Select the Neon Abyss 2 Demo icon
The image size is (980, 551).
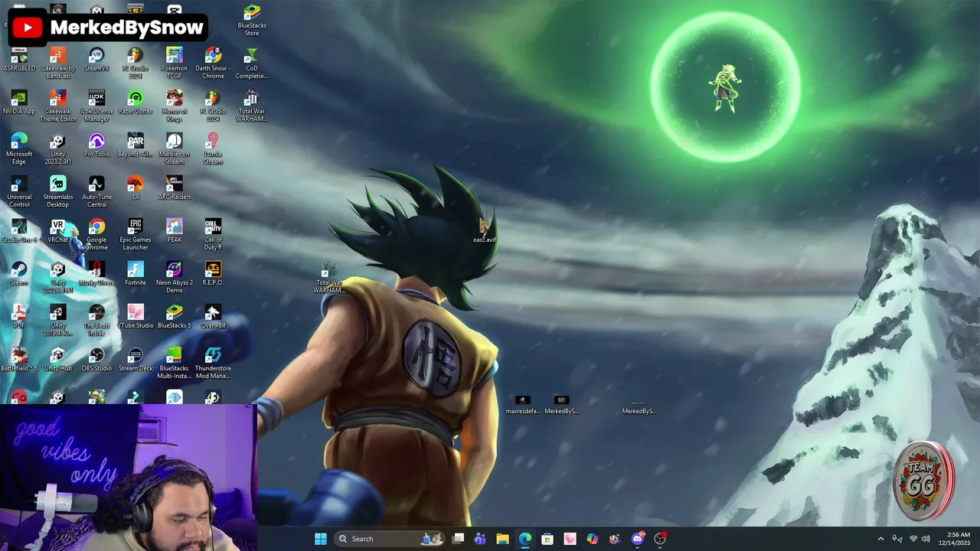click(175, 278)
